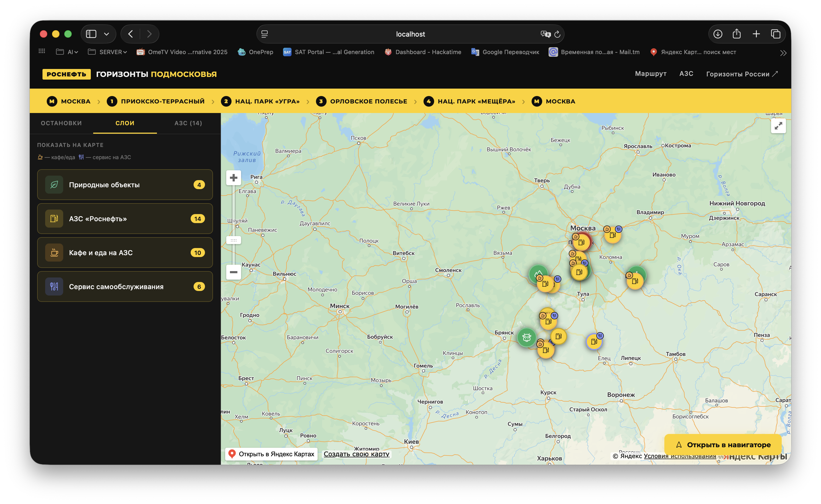The width and height of the screenshot is (821, 504).
Task: Select stop 4 НАЦ. ПАРК «МЕЩЁРА»
Action: [x=469, y=101]
